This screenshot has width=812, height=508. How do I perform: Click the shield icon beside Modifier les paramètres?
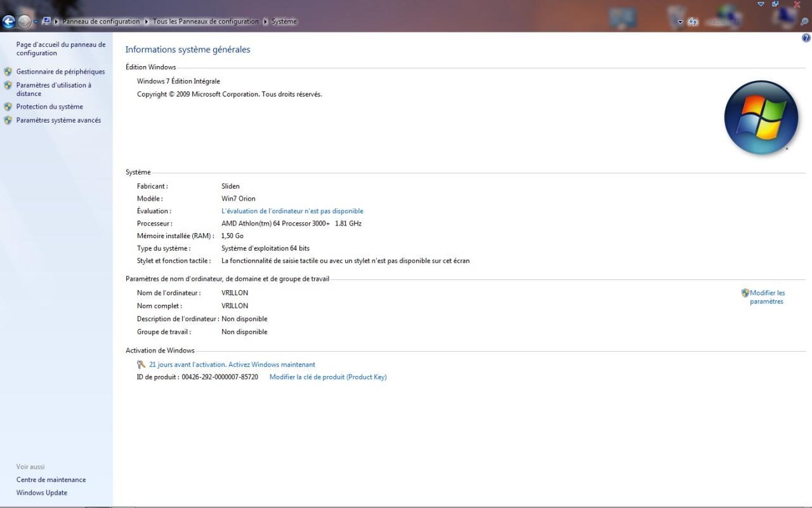pyautogui.click(x=745, y=293)
